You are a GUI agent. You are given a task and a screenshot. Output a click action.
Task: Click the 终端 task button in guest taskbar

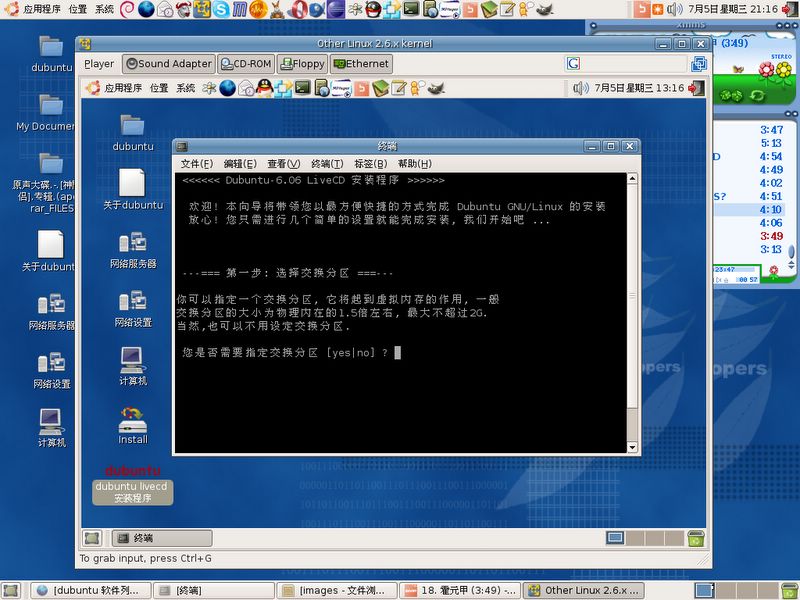pyautogui.click(x=162, y=538)
